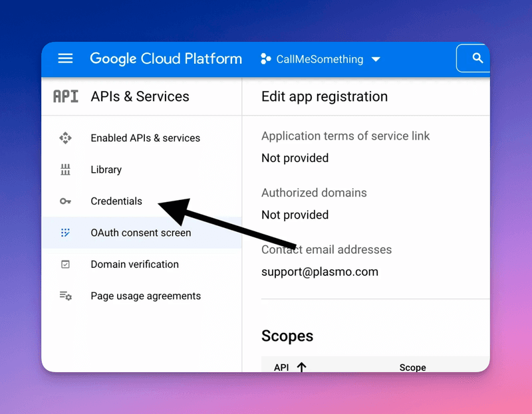Click the Google Cloud Platform logo
Viewport: 532px width, 414px height.
[166, 58]
